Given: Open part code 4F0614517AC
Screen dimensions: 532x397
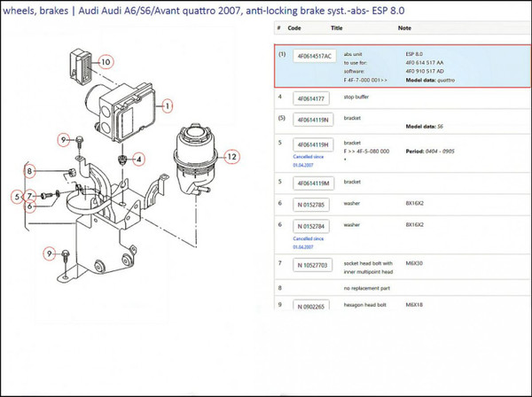Looking at the screenshot, I should click(x=315, y=57).
